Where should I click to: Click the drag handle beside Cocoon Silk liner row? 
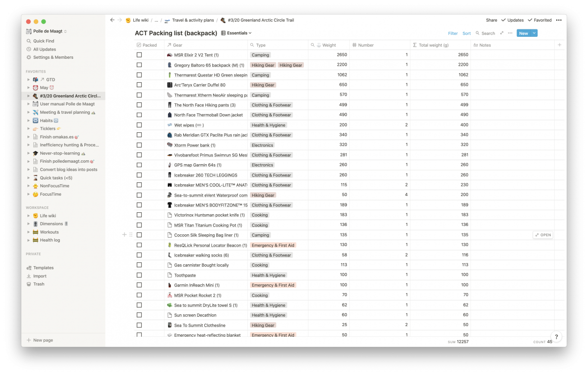pos(131,235)
